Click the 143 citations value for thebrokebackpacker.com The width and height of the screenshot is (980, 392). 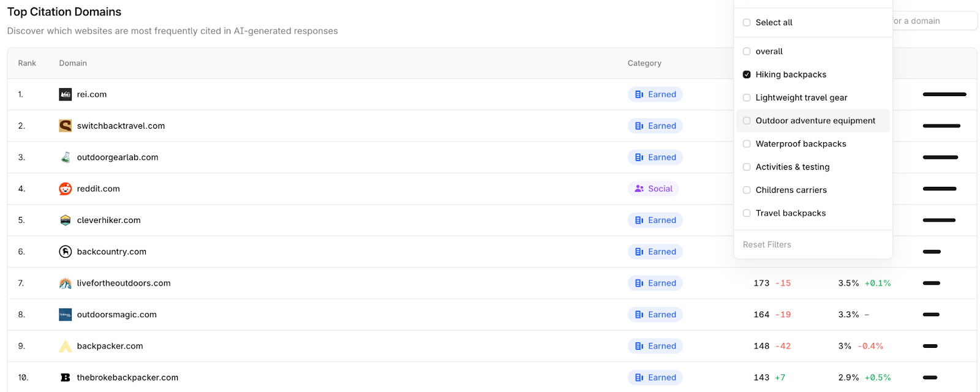(x=761, y=377)
